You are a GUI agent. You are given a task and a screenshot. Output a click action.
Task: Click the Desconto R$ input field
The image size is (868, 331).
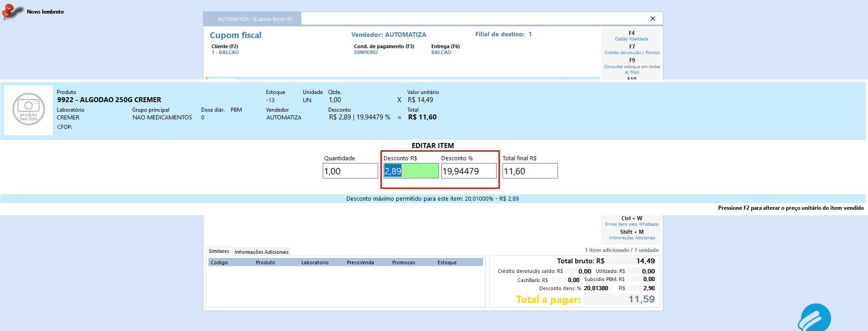point(411,171)
